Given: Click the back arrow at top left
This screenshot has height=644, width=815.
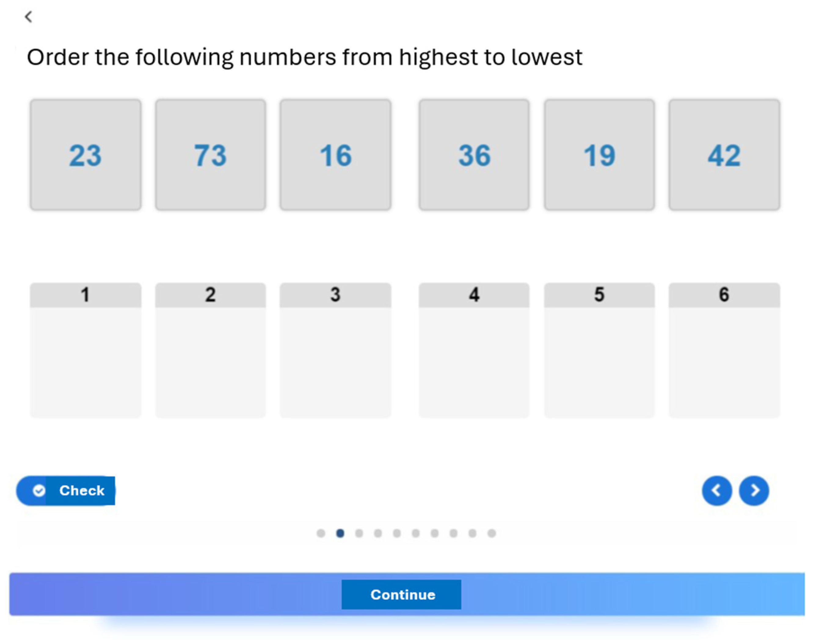Looking at the screenshot, I should tap(29, 16).
